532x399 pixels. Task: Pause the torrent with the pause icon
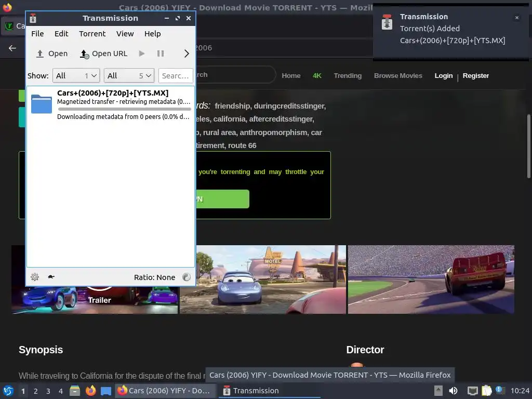pyautogui.click(x=161, y=54)
